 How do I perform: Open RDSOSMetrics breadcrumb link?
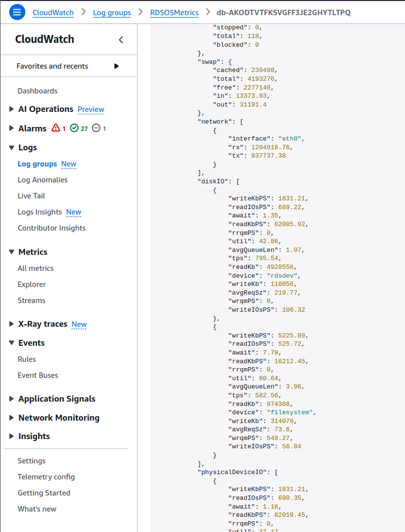pyautogui.click(x=174, y=13)
